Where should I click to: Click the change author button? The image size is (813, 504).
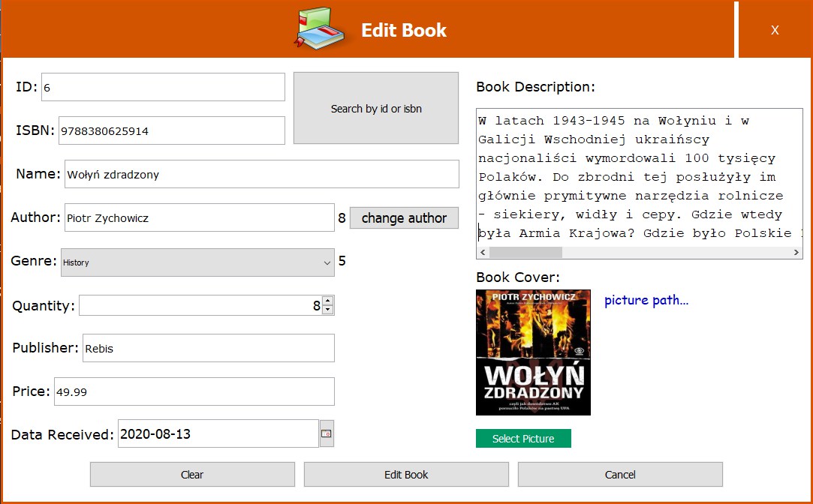[x=404, y=218]
